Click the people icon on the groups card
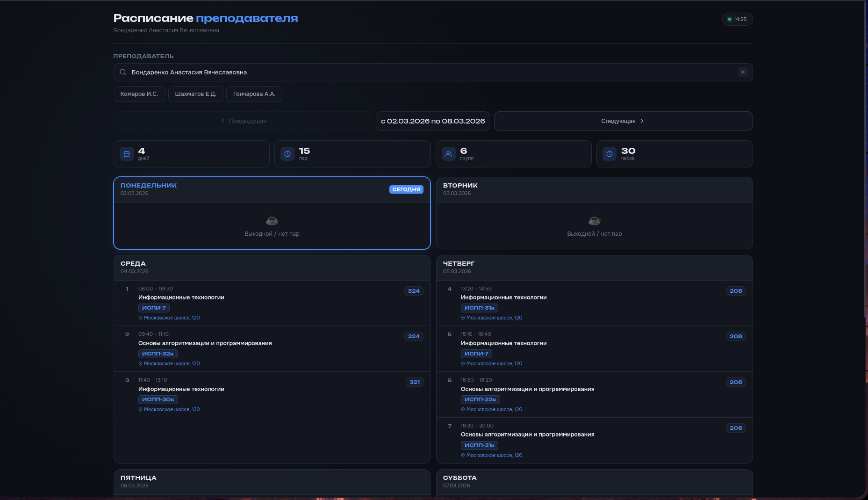Image resolution: width=868 pixels, height=500 pixels. (x=448, y=153)
